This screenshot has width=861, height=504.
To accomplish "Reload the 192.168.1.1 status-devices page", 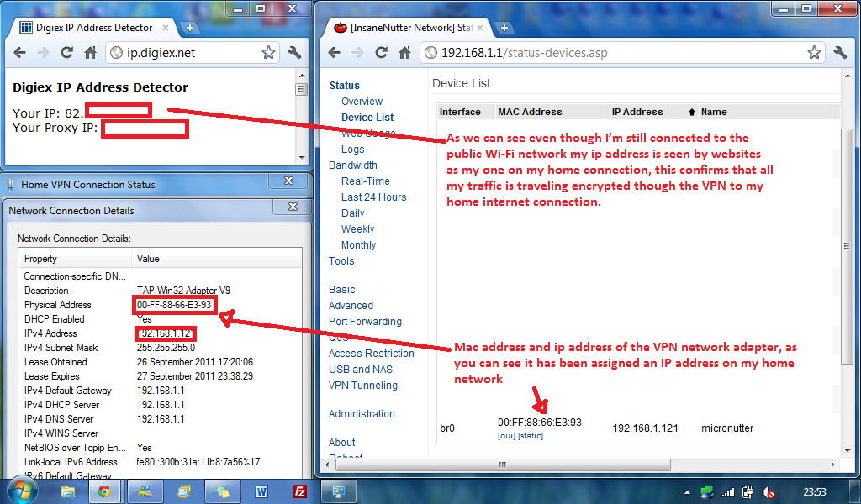I will coord(381,53).
